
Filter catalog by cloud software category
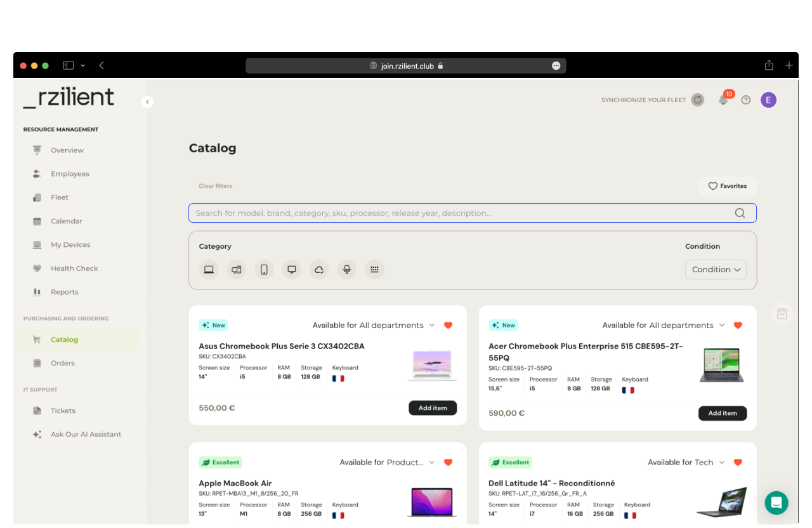click(x=319, y=270)
